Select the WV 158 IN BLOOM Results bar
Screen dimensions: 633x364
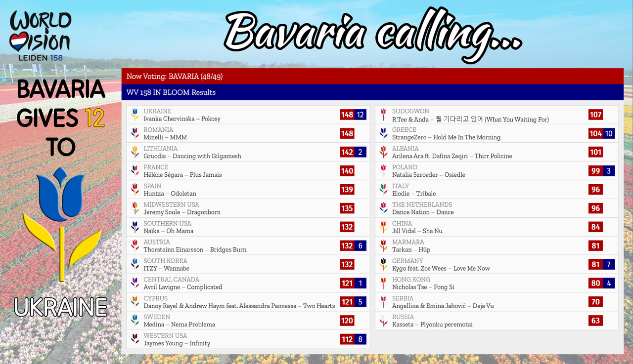pos(372,92)
